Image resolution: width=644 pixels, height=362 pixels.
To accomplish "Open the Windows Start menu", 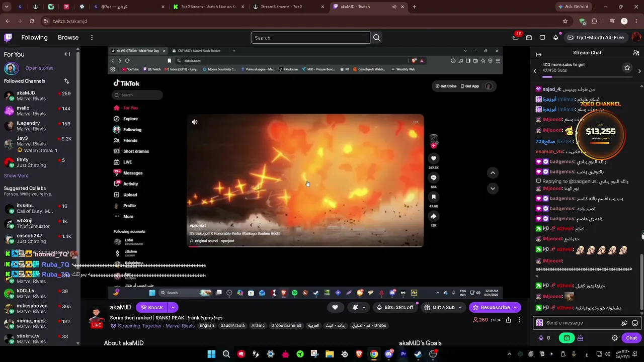I will (211, 354).
